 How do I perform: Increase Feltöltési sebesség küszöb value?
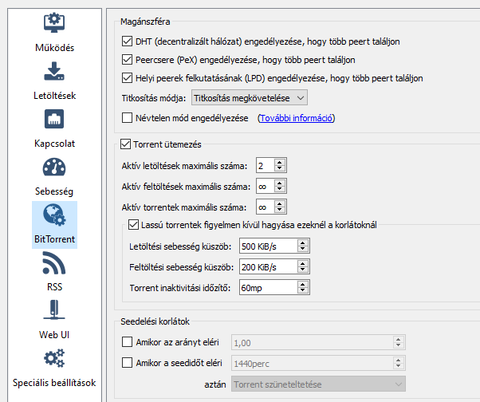[x=303, y=264]
